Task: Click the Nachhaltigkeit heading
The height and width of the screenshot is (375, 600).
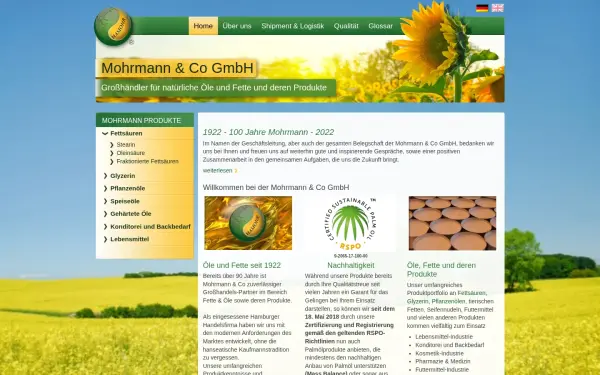Action: [351, 266]
